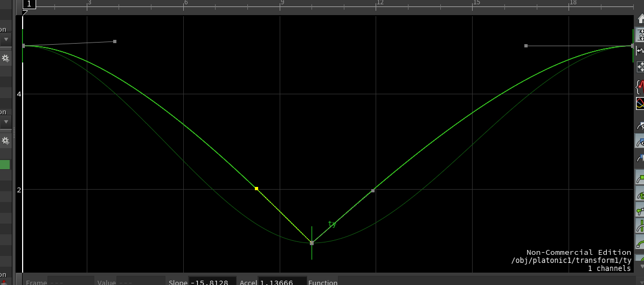Select the keyframe at the curve's lowest point

coord(311,243)
